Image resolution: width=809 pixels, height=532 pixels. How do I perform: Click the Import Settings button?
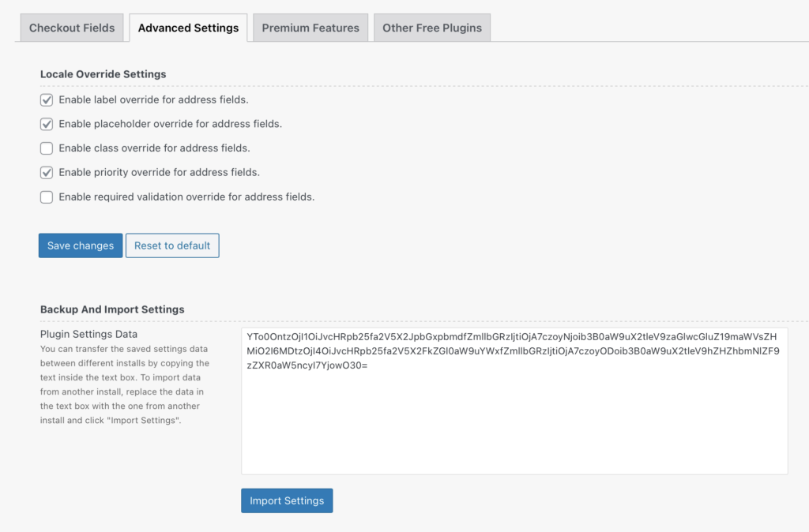tap(287, 500)
